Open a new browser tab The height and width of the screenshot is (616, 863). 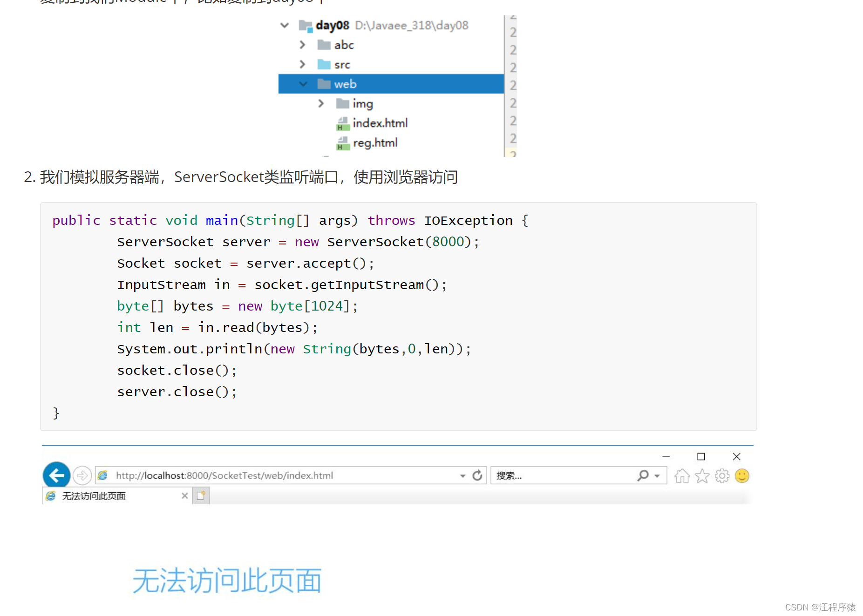[201, 496]
